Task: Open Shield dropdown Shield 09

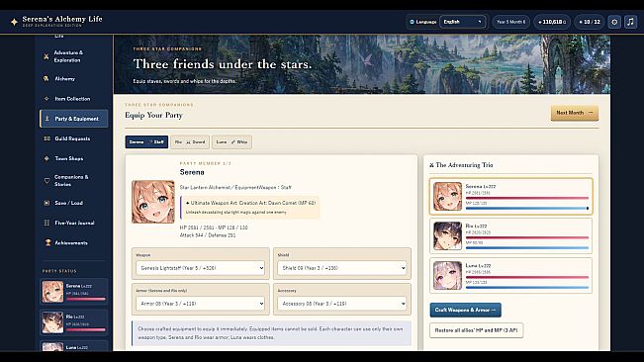Action: pos(342,268)
